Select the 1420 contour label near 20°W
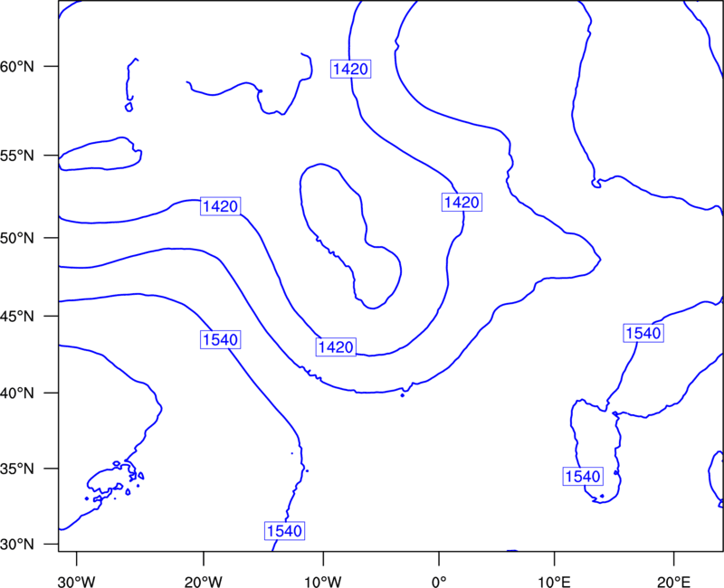Image resolution: width=724 pixels, height=588 pixels. click(x=221, y=206)
